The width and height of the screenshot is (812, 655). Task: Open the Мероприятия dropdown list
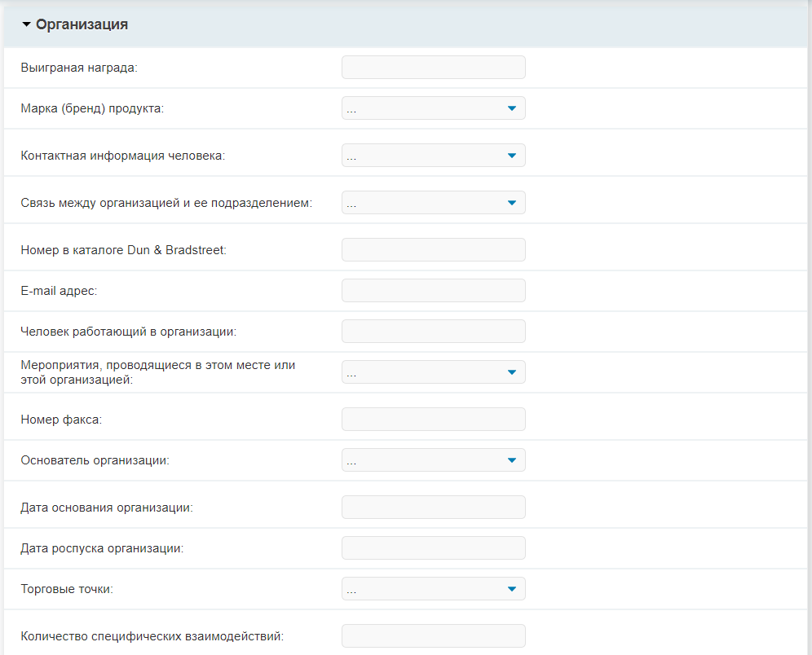(x=434, y=372)
